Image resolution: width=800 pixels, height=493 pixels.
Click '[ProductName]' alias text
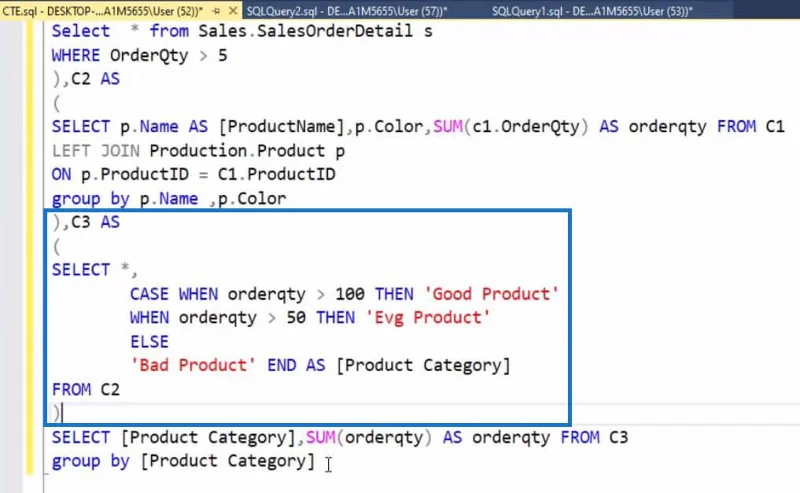282,127
